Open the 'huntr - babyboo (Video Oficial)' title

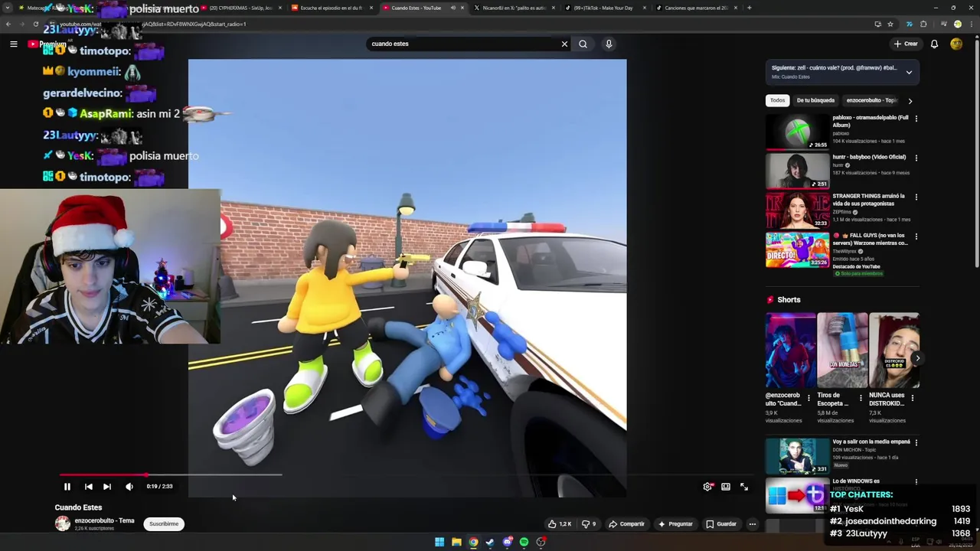click(x=869, y=157)
